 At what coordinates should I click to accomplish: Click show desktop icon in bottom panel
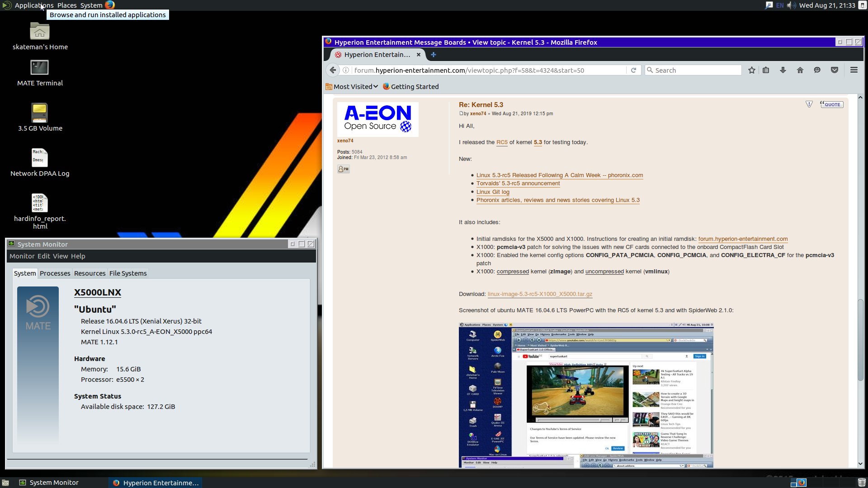coord(5,483)
